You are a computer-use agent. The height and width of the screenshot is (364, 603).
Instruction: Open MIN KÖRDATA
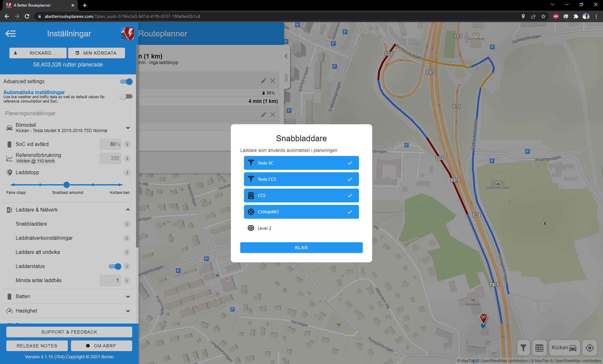[x=96, y=53]
